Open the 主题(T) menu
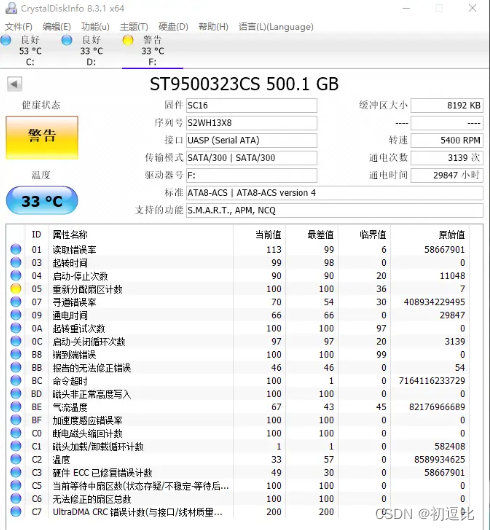The image size is (490, 530). point(134,26)
